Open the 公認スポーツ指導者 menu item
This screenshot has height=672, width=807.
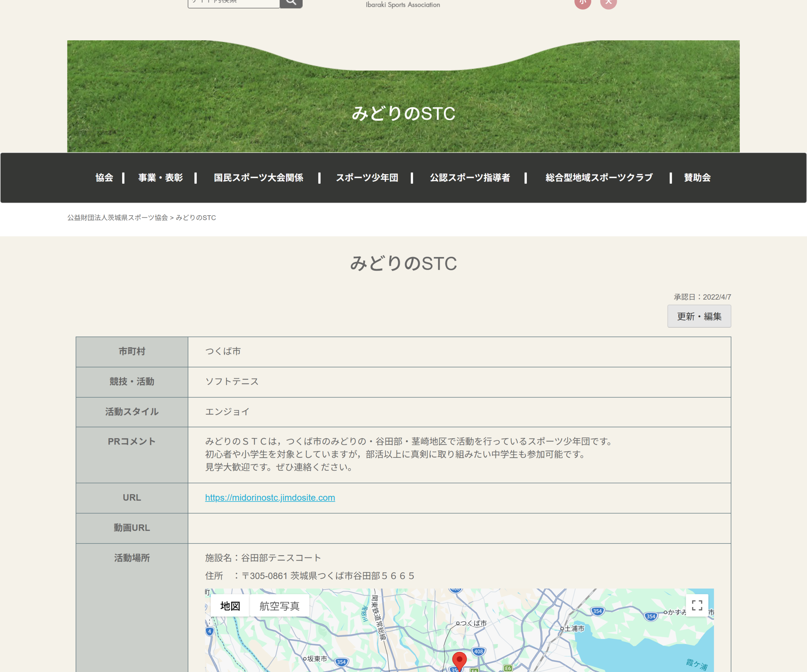[x=470, y=178]
